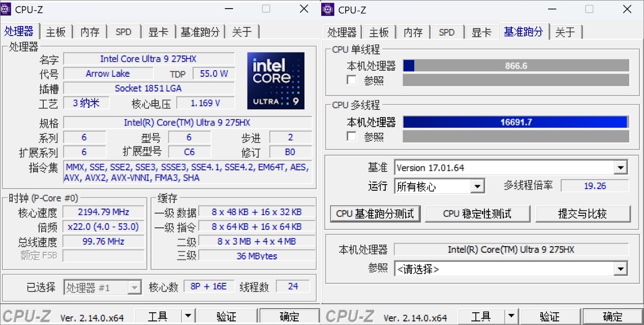644x325 pixels.
Task: Click the CPU-Z app icon in right window title bar
Action: [328, 9]
